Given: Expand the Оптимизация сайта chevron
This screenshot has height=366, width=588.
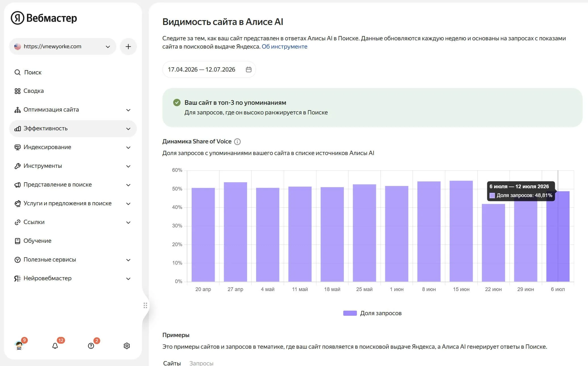Looking at the screenshot, I should [x=128, y=110].
